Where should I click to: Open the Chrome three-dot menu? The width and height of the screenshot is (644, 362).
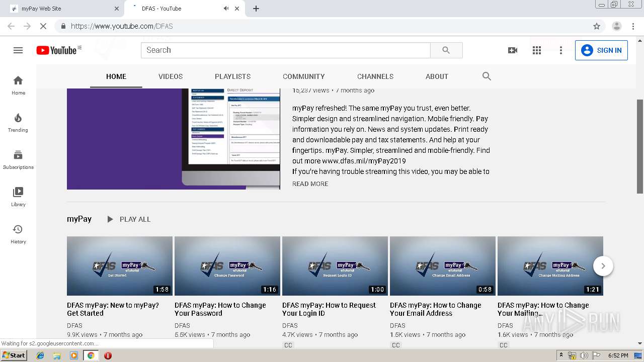[633, 26]
